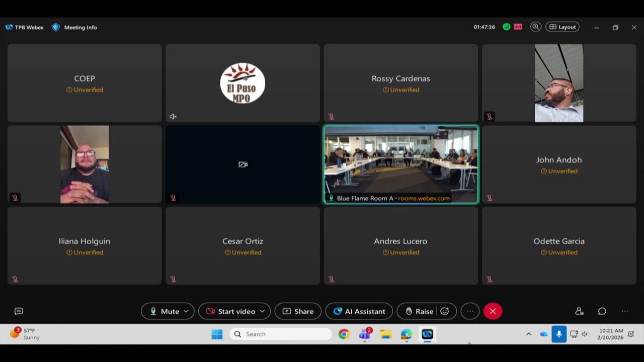Open the Participants panel icon
644x362 pixels.
[x=579, y=311]
